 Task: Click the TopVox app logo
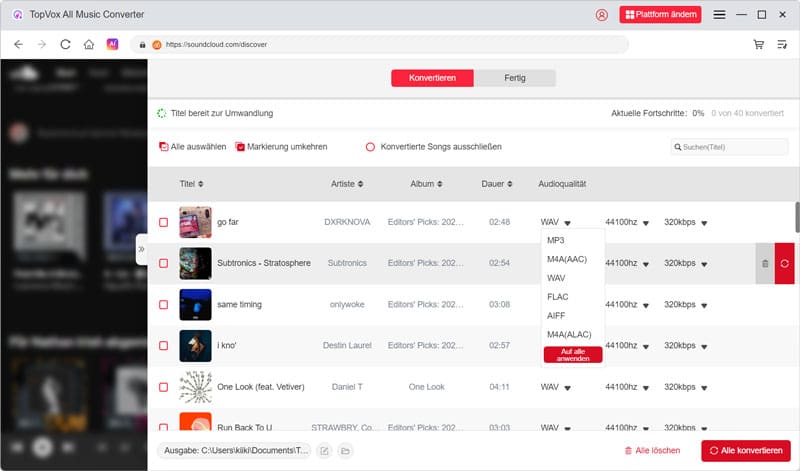pos(17,15)
